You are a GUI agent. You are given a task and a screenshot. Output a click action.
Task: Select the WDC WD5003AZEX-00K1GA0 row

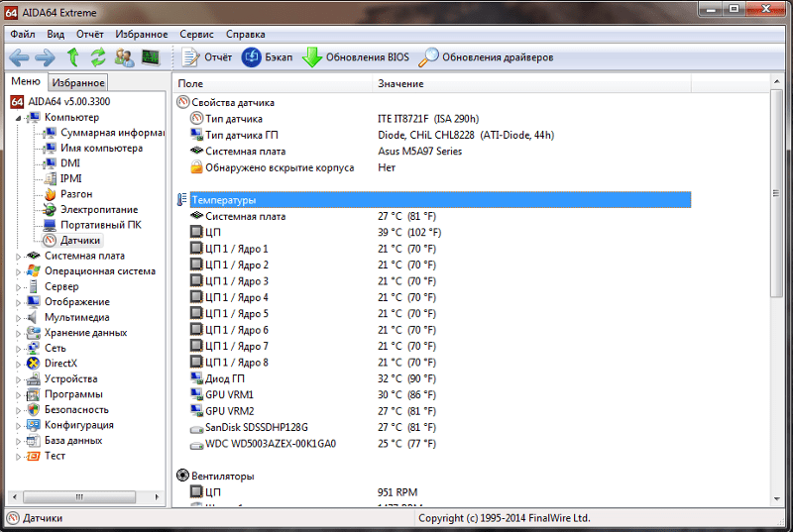tap(433, 444)
